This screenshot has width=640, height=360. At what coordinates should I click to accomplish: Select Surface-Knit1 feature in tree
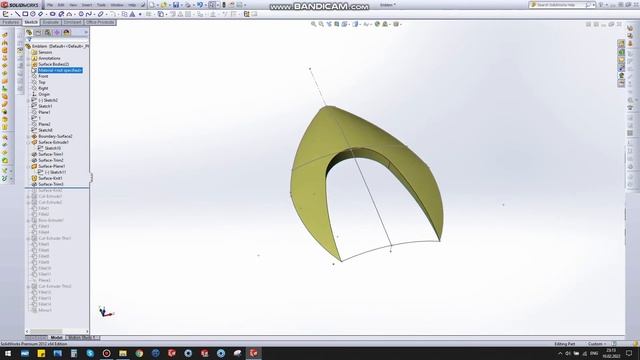pyautogui.click(x=50, y=178)
